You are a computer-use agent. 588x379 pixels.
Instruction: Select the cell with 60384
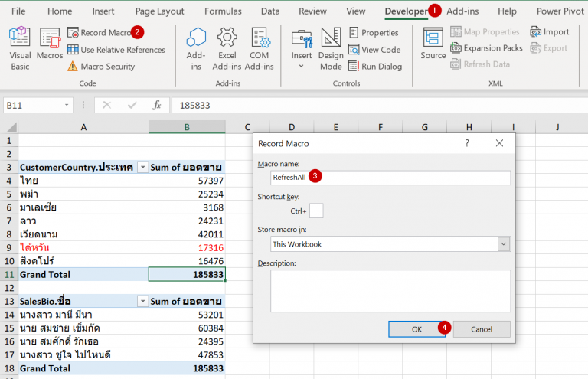tap(187, 328)
